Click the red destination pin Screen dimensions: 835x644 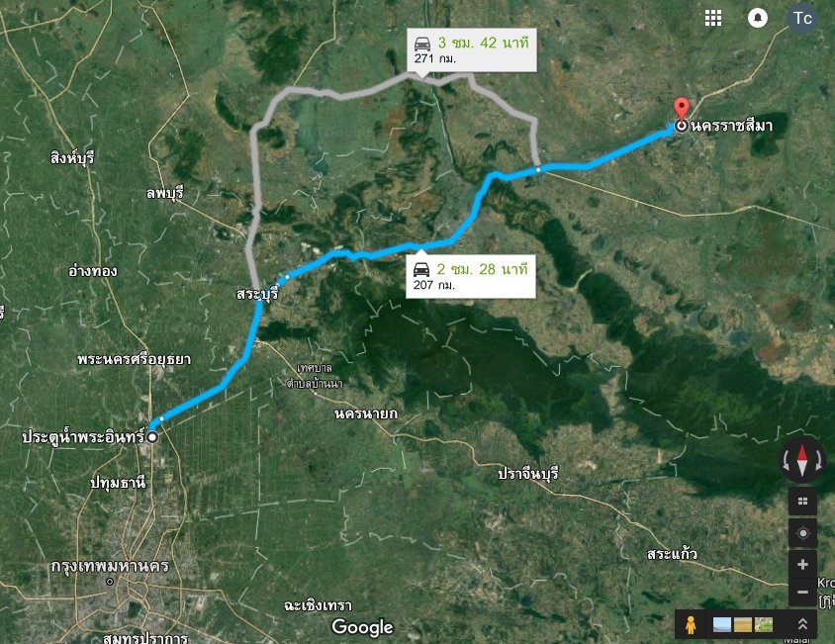click(681, 109)
